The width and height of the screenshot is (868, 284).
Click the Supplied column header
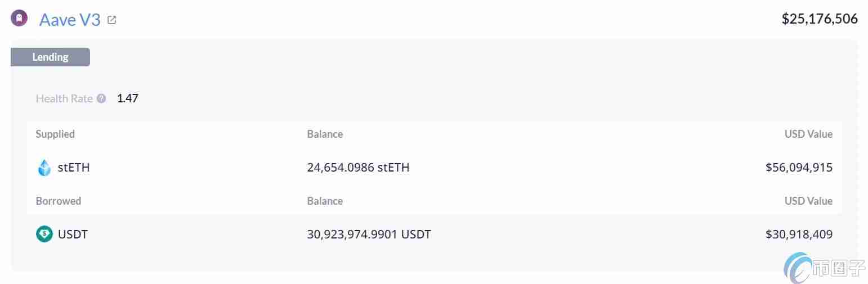[55, 134]
